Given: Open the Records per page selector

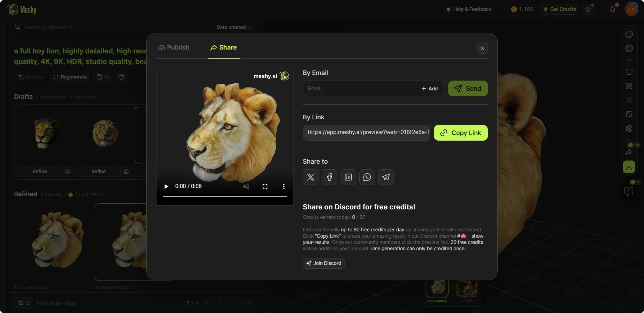Looking at the screenshot, I should click(23, 303).
